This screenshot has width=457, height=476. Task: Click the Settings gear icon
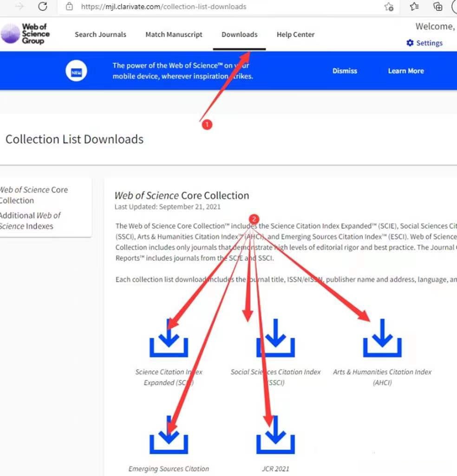[410, 43]
